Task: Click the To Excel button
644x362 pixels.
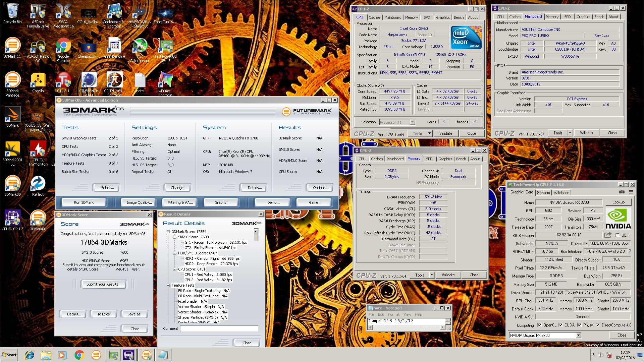Action: tap(104, 314)
